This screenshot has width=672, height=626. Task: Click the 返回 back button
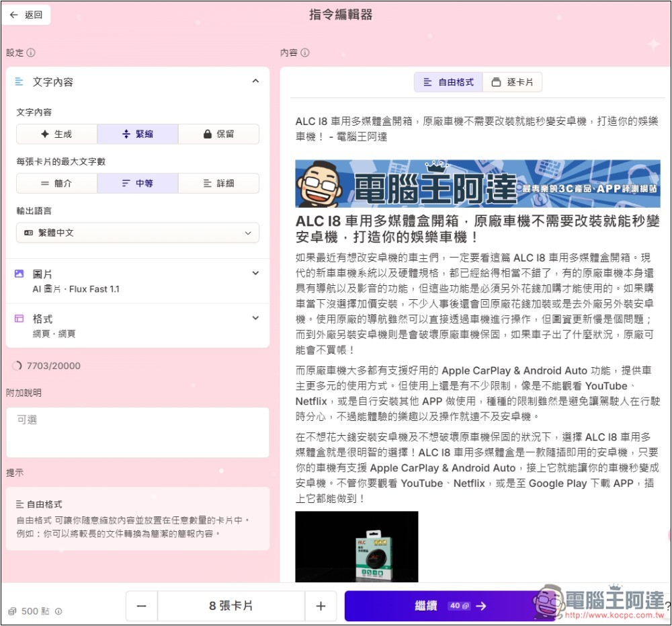(x=26, y=15)
